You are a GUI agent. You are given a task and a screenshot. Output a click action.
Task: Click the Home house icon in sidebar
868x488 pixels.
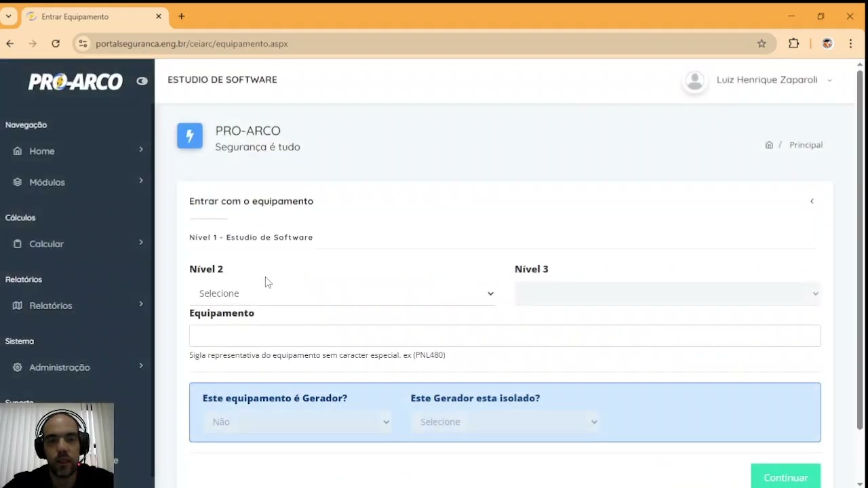point(18,151)
